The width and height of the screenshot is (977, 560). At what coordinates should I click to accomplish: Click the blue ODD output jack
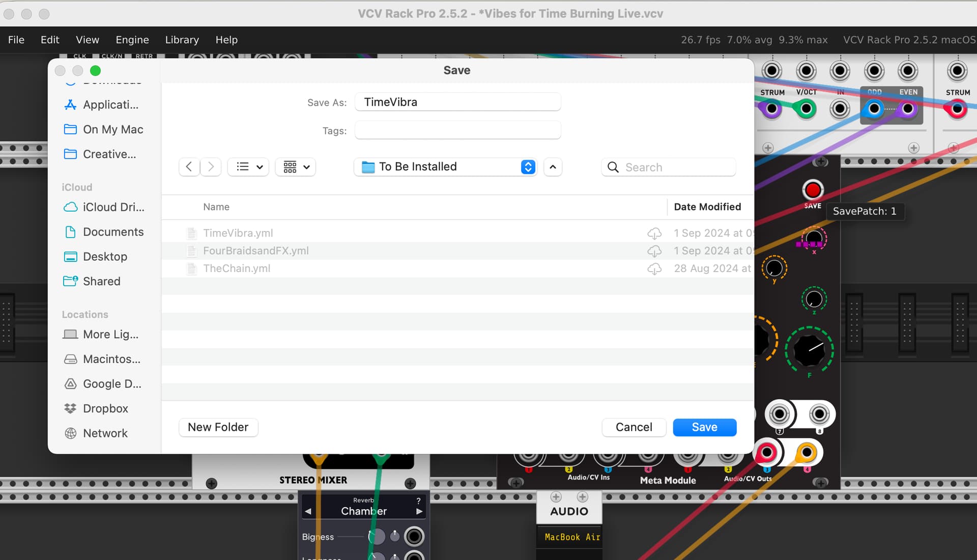coord(874,109)
